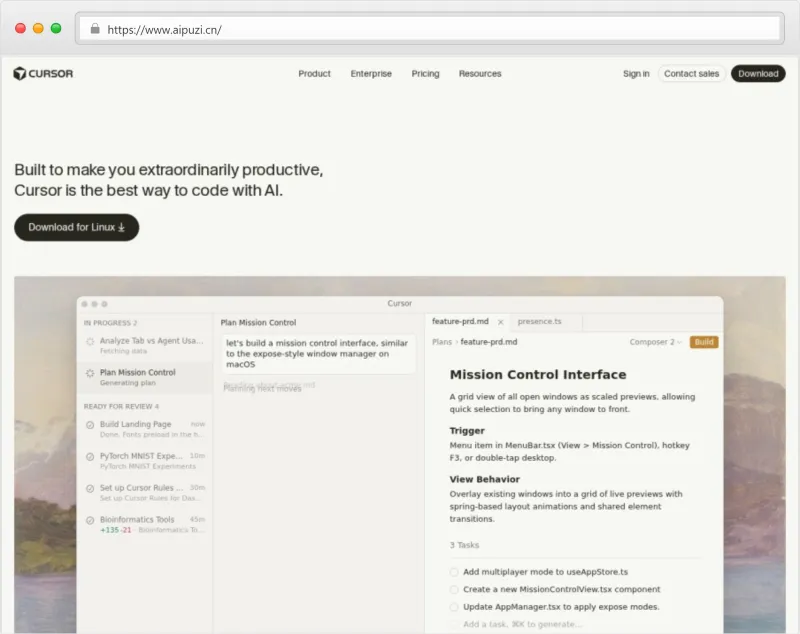This screenshot has height=634, width=800.
Task: Click the Cursor logo in the header
Action: point(43,73)
